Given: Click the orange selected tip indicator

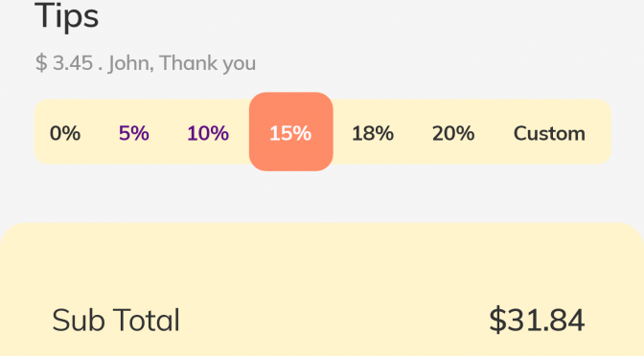Looking at the screenshot, I should click(290, 132).
